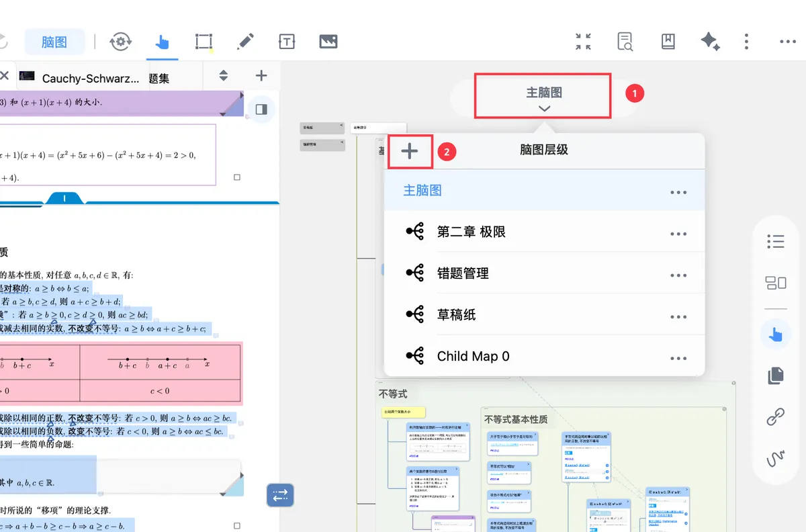806x532 pixels.
Task: Open the bookmark book icon
Action: pyautogui.click(x=668, y=42)
